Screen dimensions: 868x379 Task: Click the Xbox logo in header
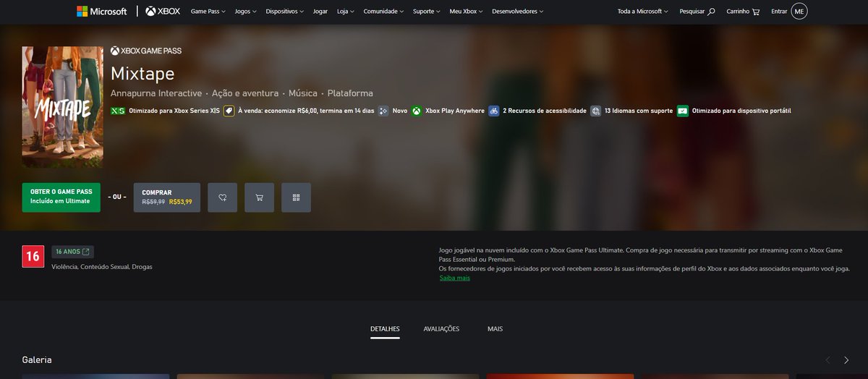coord(162,12)
